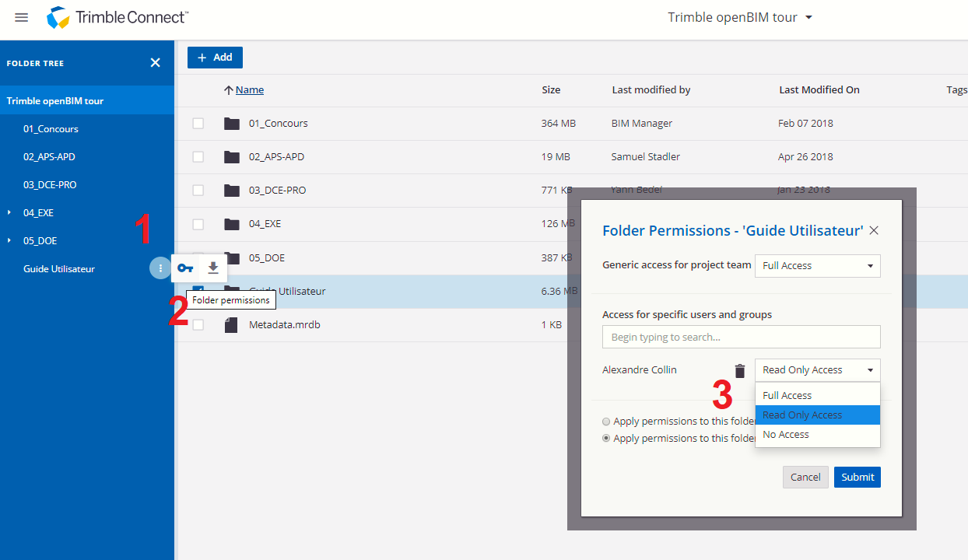This screenshot has height=560, width=968.
Task: Select the radio button 'Apply permissions to this folder'
Action: coord(606,422)
